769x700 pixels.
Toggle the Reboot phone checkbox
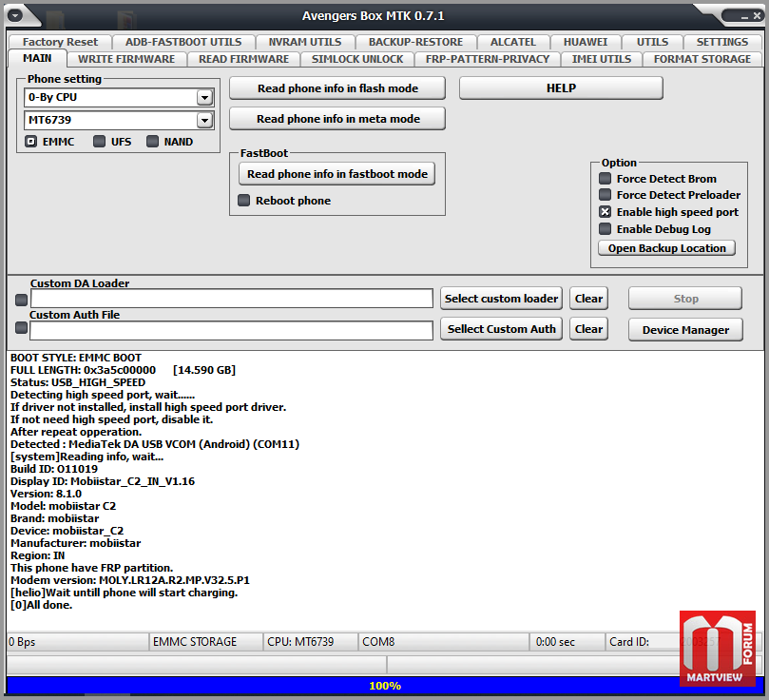(x=243, y=200)
